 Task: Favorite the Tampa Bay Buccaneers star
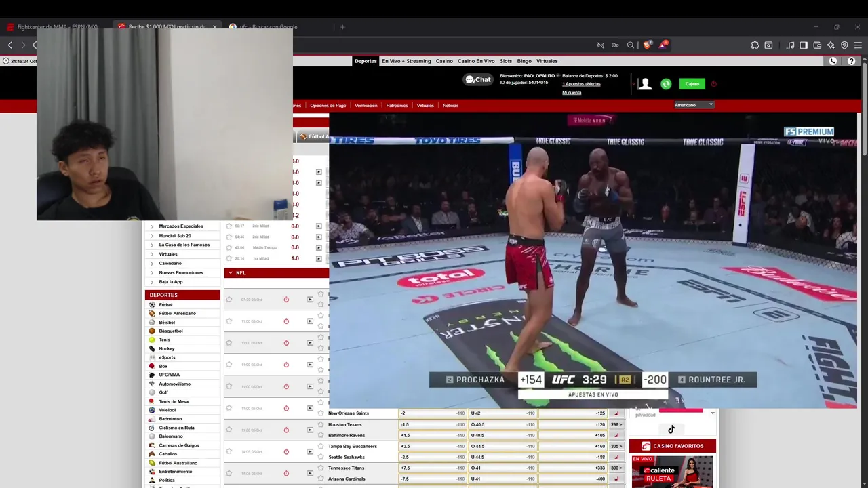[x=321, y=446]
